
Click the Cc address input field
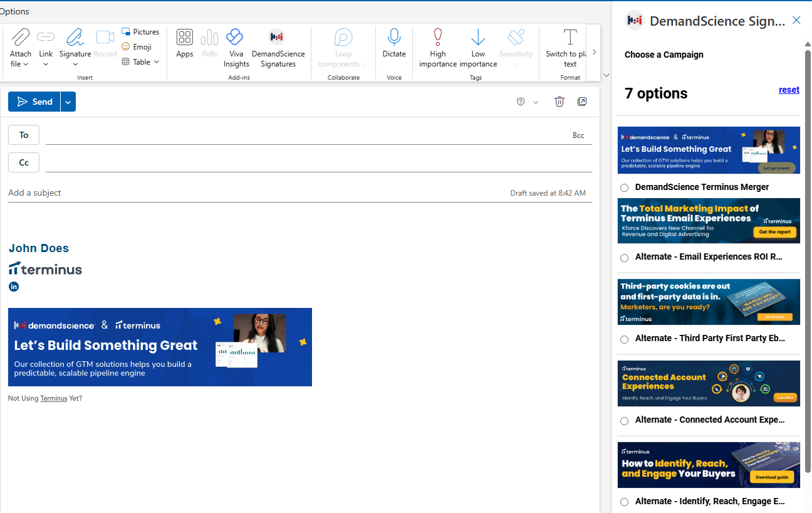point(319,162)
